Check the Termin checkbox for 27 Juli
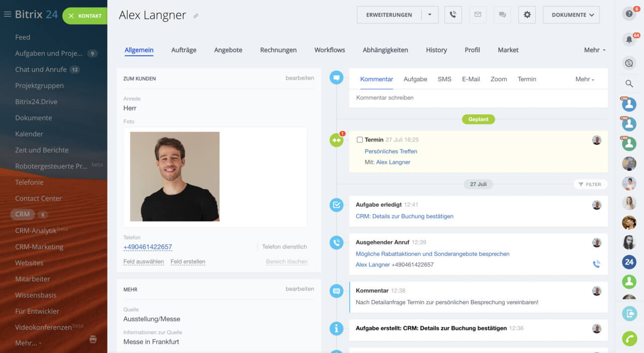Viewport: 644px width, 353px height. tap(359, 139)
